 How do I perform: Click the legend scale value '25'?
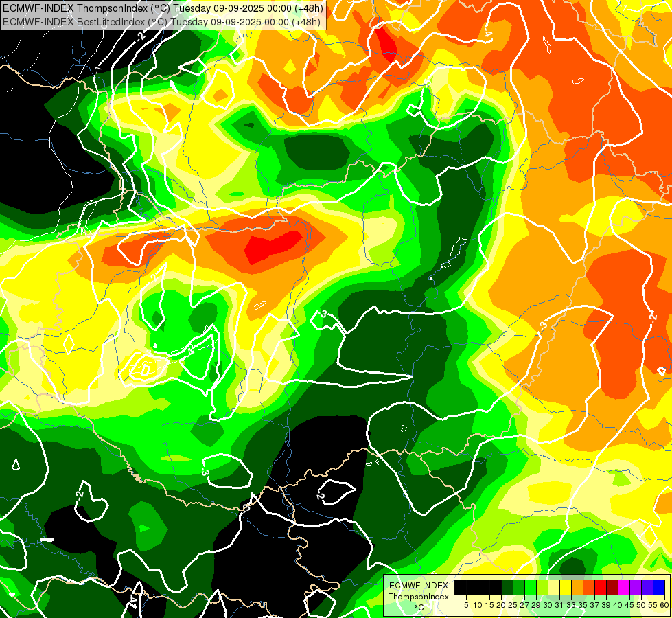tap(513, 605)
